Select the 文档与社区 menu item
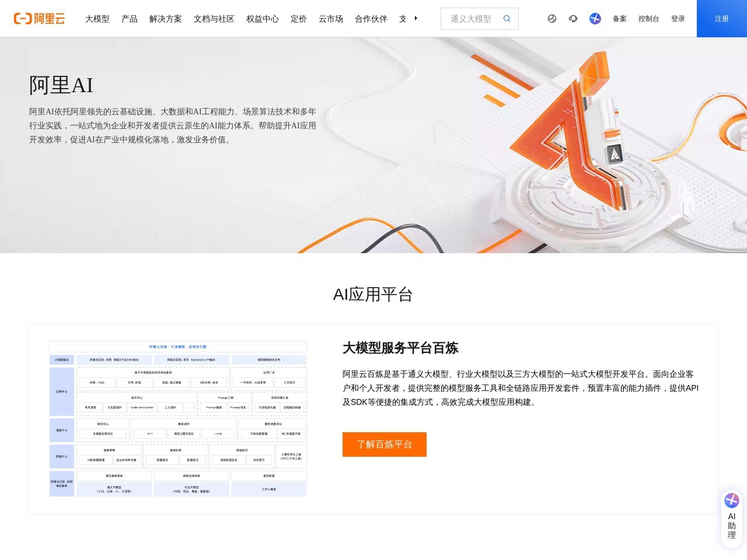This screenshot has height=560, width=747. click(x=213, y=18)
